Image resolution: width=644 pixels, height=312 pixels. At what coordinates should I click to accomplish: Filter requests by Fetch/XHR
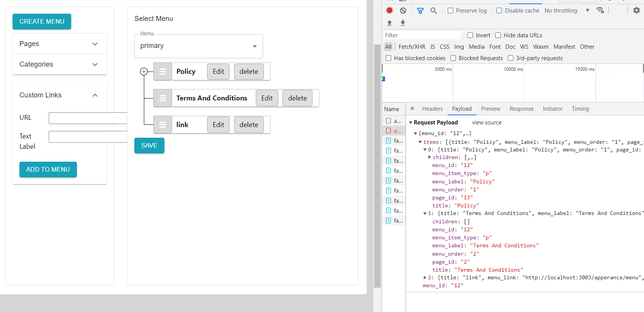412,47
